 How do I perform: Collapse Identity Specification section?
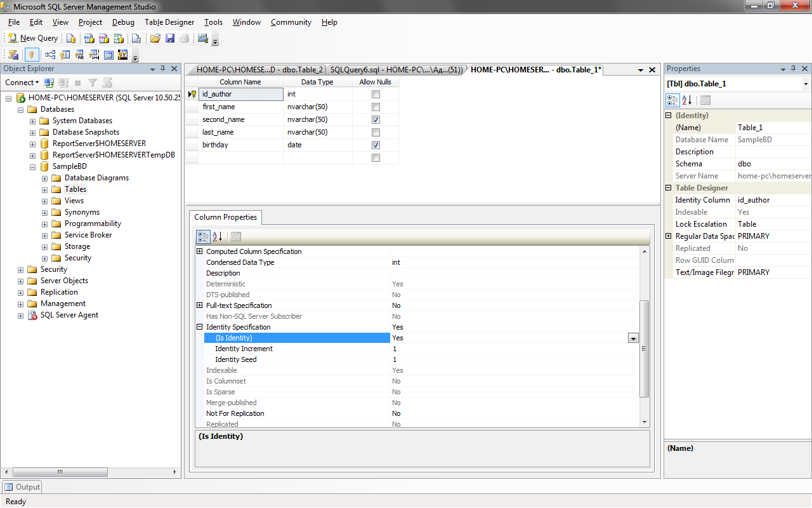point(200,327)
